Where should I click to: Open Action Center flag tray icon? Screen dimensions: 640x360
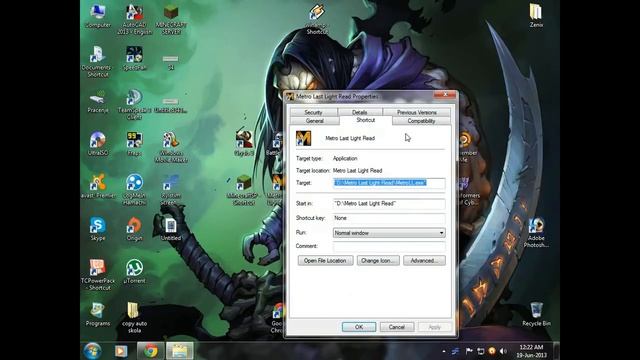click(x=469, y=351)
